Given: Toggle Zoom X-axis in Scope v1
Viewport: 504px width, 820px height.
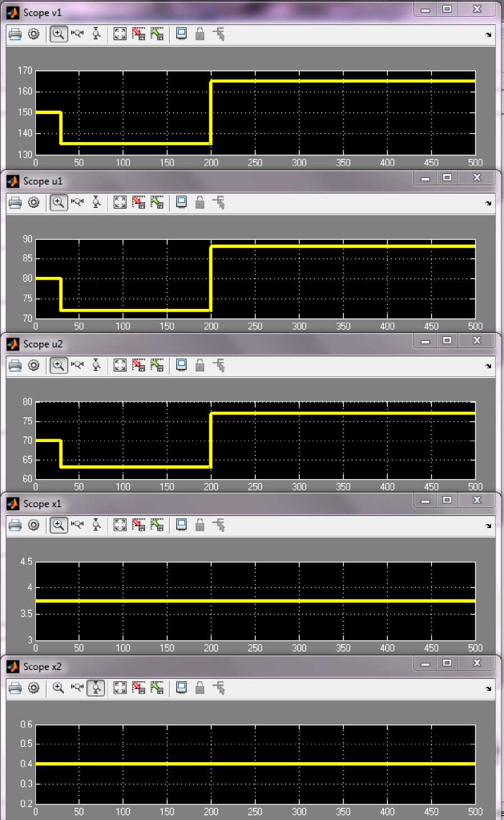Looking at the screenshot, I should tap(77, 34).
